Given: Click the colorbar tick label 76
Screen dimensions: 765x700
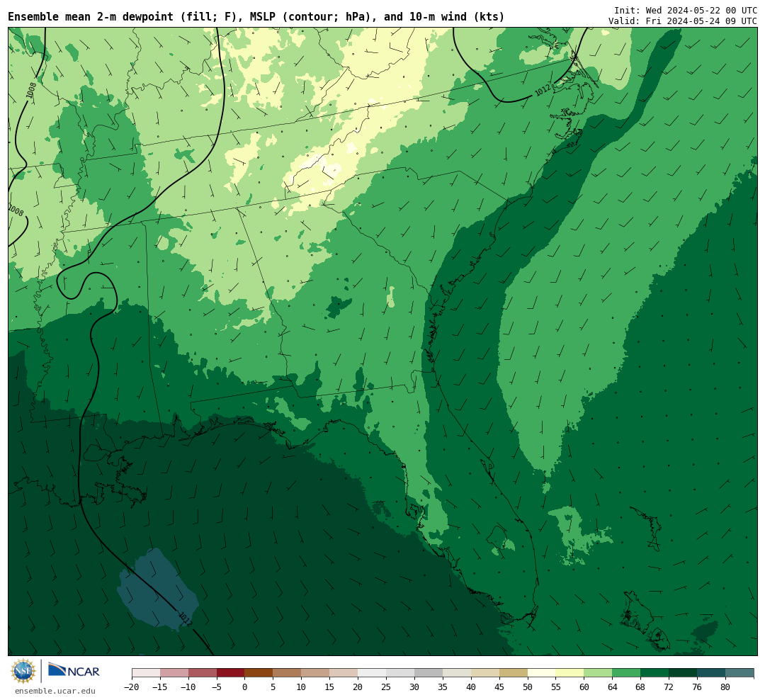Looking at the screenshot, I should click(698, 687).
